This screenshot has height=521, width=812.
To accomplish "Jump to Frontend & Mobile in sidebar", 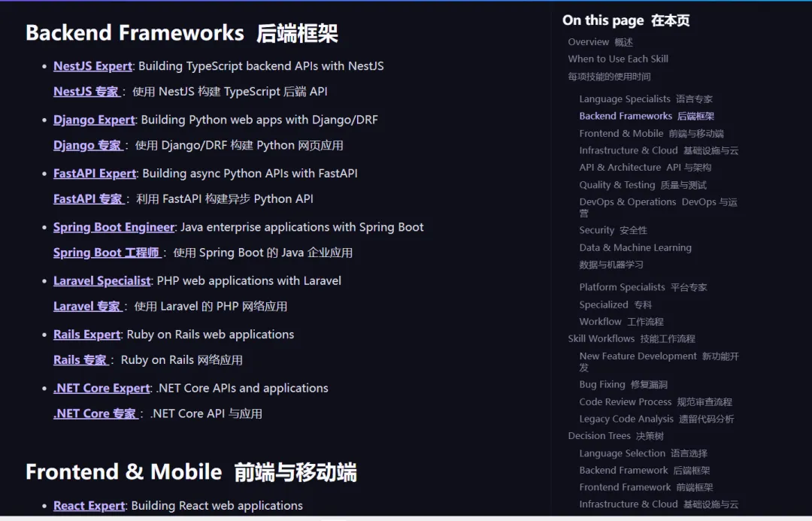I will coord(651,134).
